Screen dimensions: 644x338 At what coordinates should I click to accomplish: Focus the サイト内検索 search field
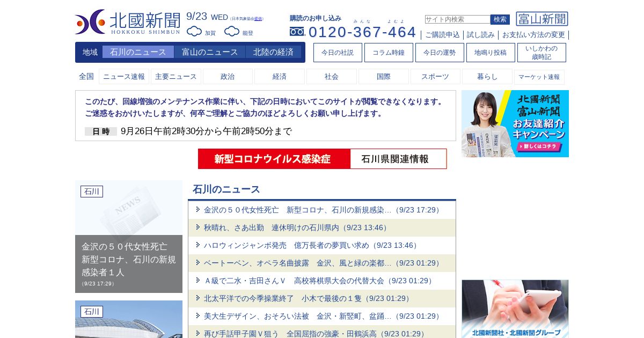click(457, 19)
